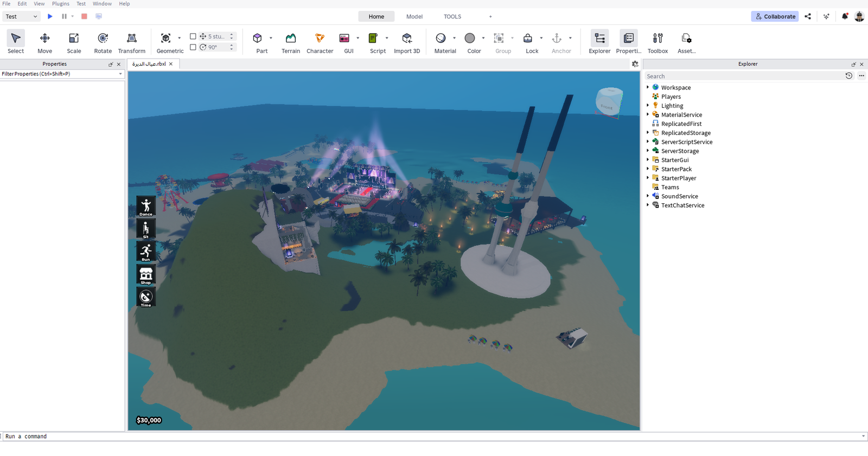Screen dimensions: 868x456
Task: Close the عيال الديرة.rbxl document tab
Action: 171,64
